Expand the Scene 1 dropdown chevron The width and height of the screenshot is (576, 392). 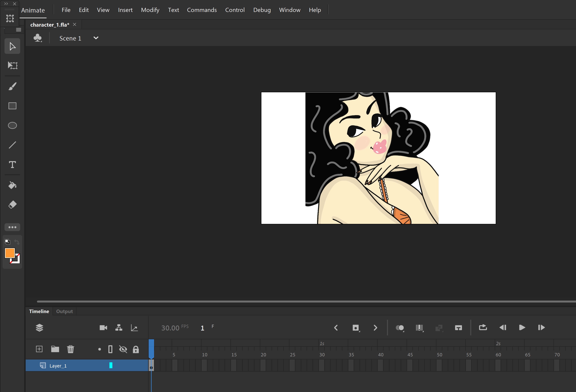click(x=96, y=38)
